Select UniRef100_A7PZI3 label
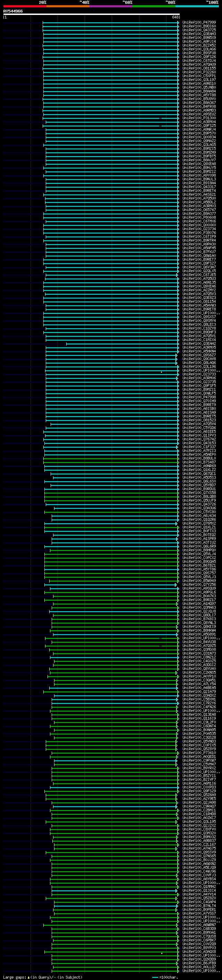The image size is (222, 980). [199, 451]
